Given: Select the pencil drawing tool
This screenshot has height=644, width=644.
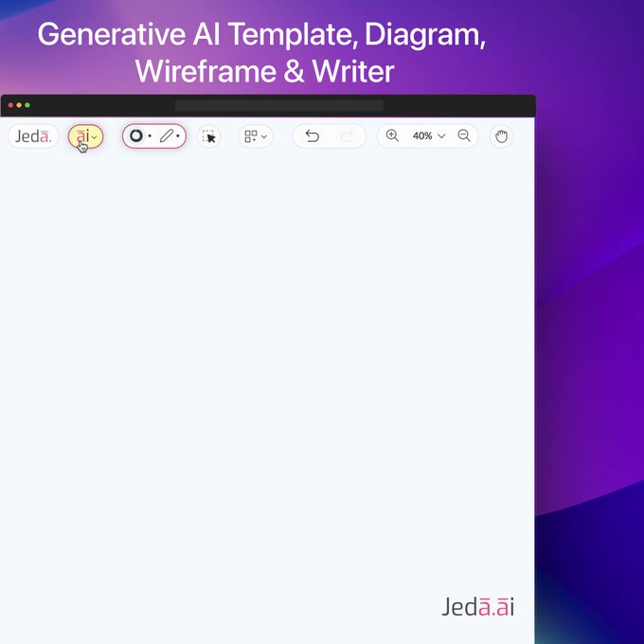Looking at the screenshot, I should pyautogui.click(x=167, y=136).
